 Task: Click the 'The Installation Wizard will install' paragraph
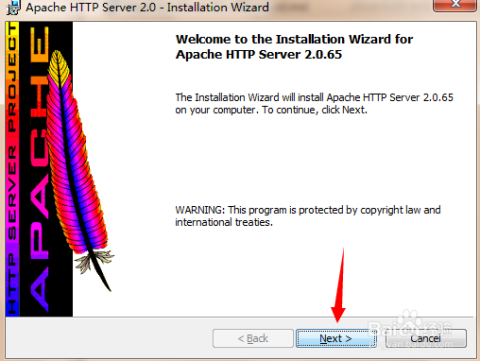pyautogui.click(x=314, y=103)
